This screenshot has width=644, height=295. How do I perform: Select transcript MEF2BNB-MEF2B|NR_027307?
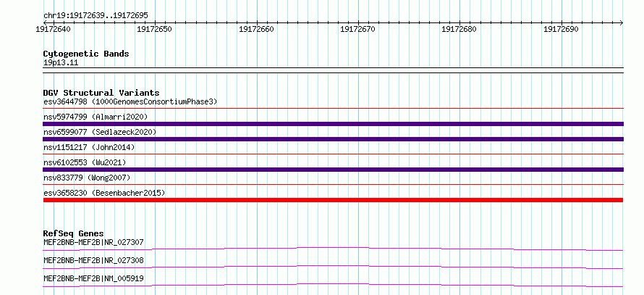tap(93, 242)
